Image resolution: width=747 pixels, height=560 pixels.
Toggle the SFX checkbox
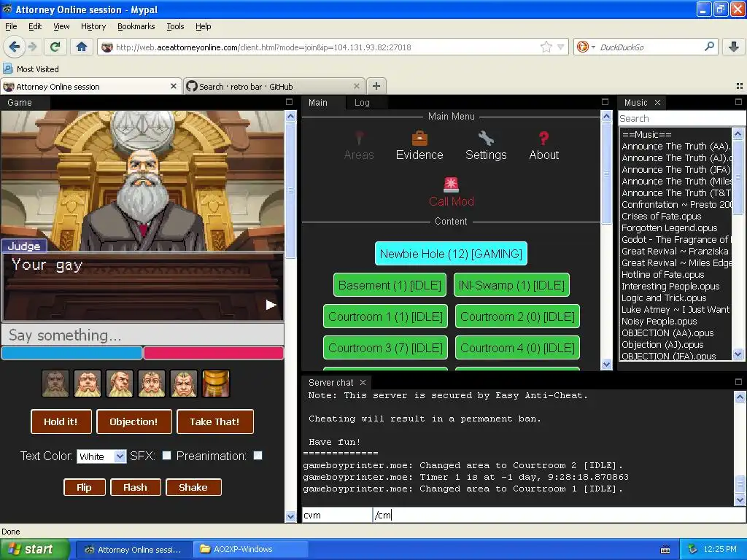(167, 455)
